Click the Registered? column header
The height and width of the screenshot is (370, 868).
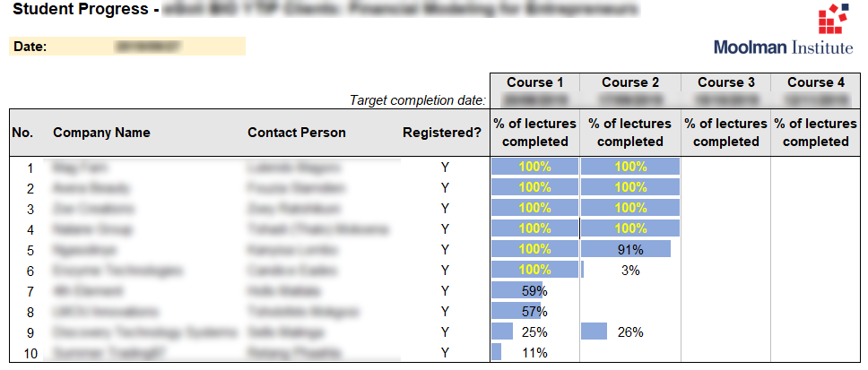(x=442, y=133)
